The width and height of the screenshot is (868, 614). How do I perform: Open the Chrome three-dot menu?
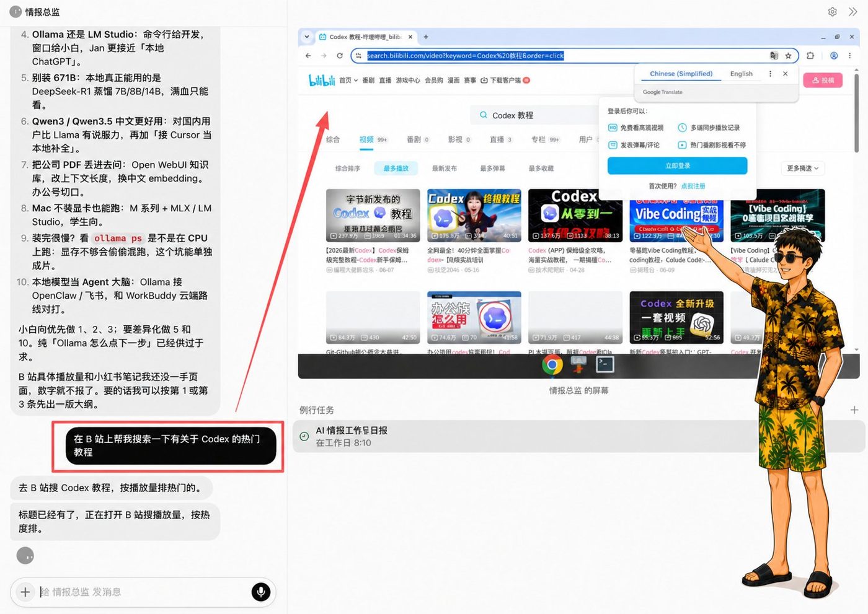(x=850, y=56)
